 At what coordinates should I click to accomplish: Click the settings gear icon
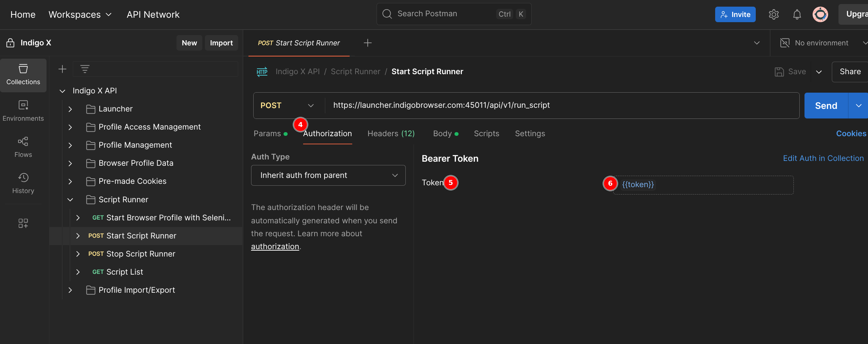(773, 14)
